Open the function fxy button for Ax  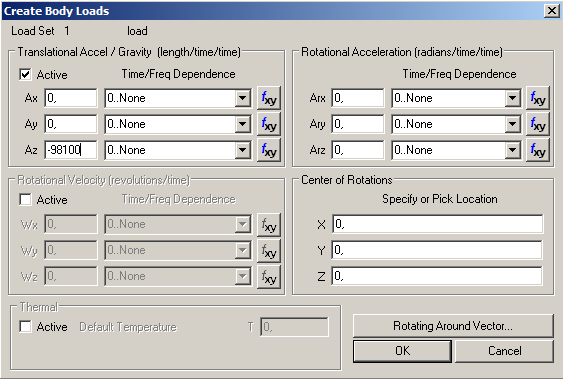click(269, 98)
